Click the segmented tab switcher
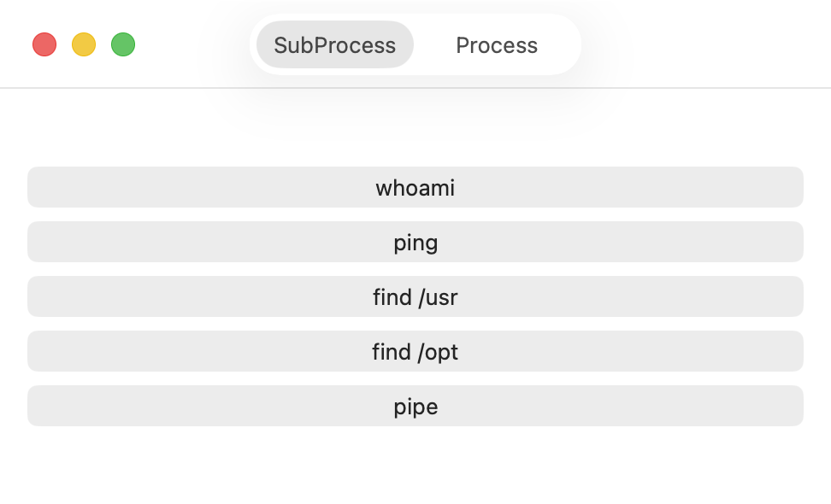831x504 pixels. pos(415,45)
